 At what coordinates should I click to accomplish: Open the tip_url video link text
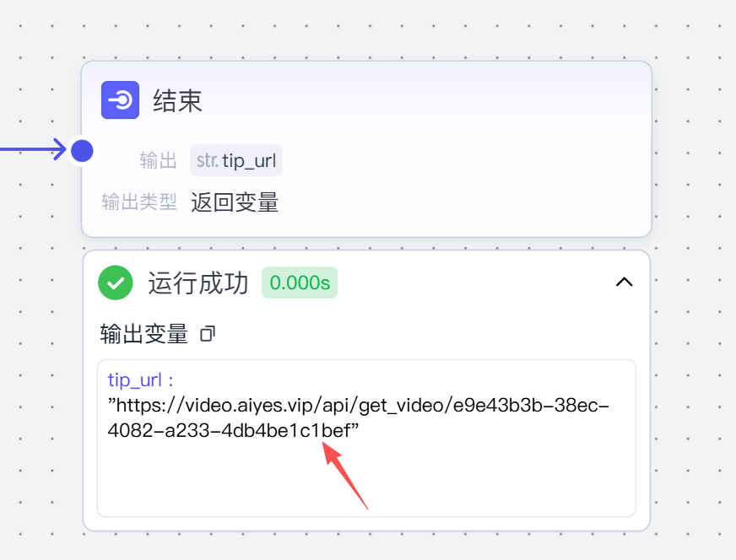click(x=358, y=417)
